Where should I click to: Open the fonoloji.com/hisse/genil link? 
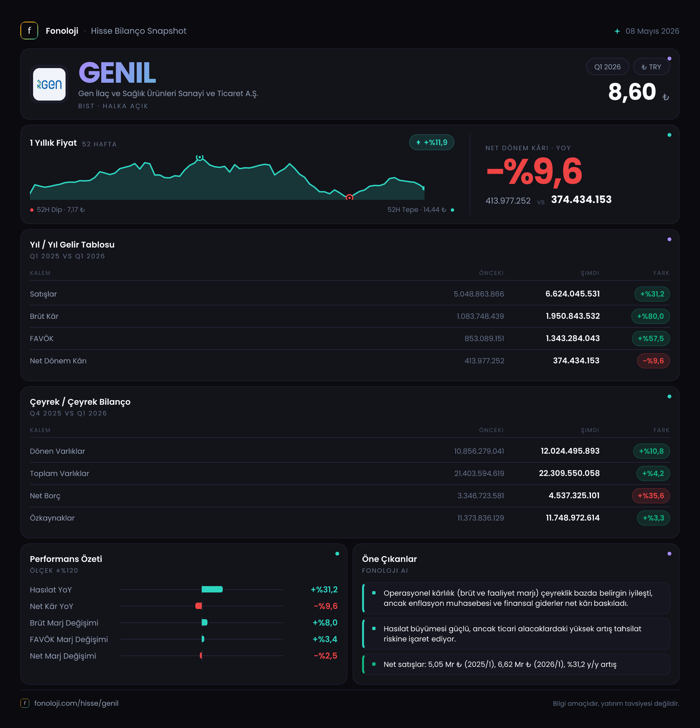pos(76,703)
